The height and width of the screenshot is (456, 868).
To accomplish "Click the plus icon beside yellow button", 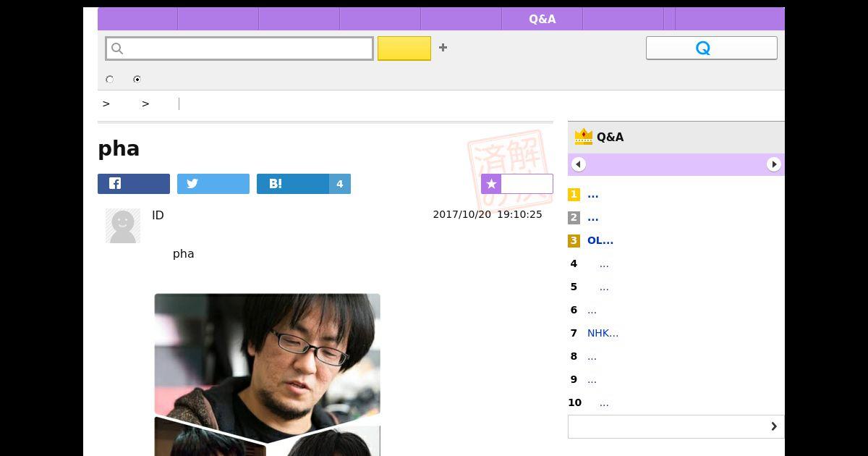I will (443, 48).
